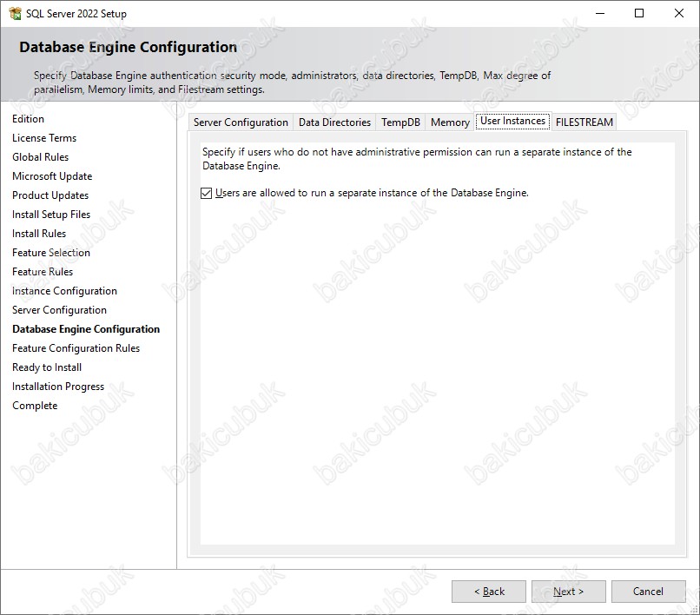The width and height of the screenshot is (700, 615).
Task: Click Installation Progress in the sidebar
Action: (58, 387)
